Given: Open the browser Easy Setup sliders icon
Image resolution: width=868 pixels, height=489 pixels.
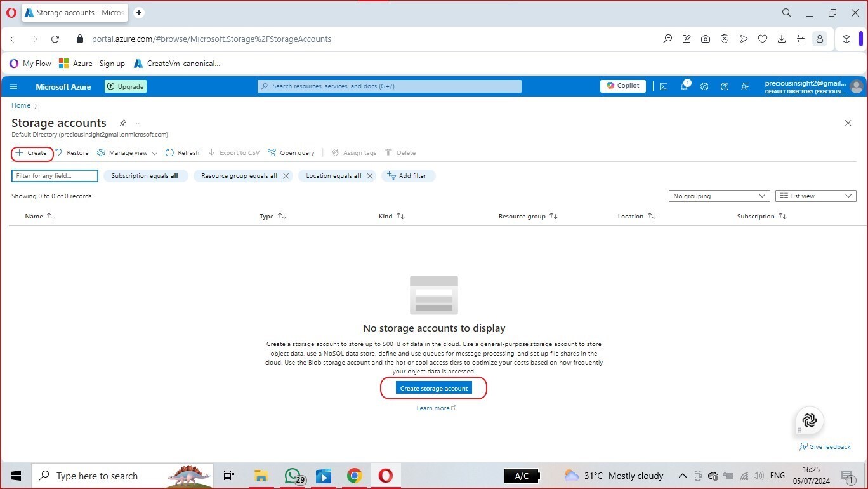Looking at the screenshot, I should (x=801, y=39).
